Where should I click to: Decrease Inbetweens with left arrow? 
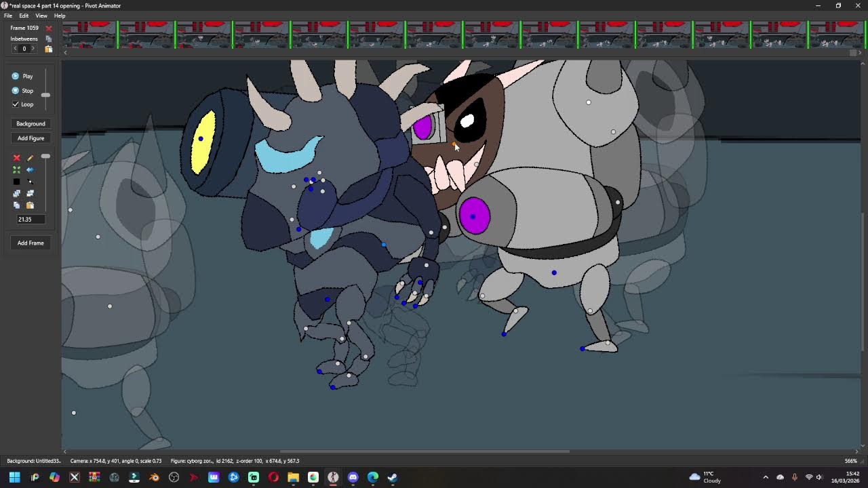pyautogui.click(x=16, y=49)
